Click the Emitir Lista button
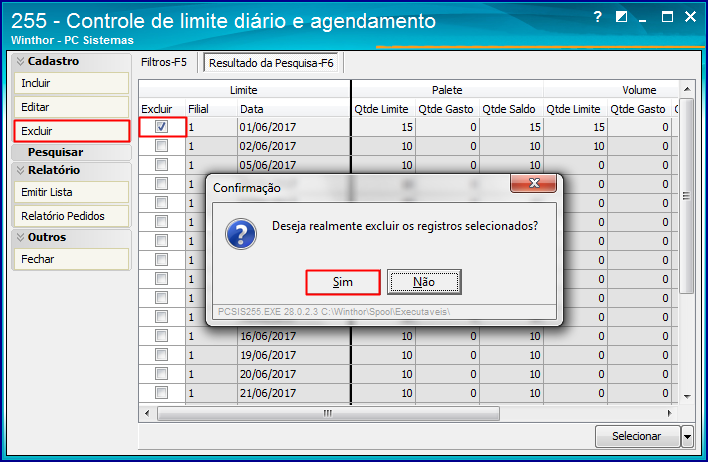 point(71,192)
